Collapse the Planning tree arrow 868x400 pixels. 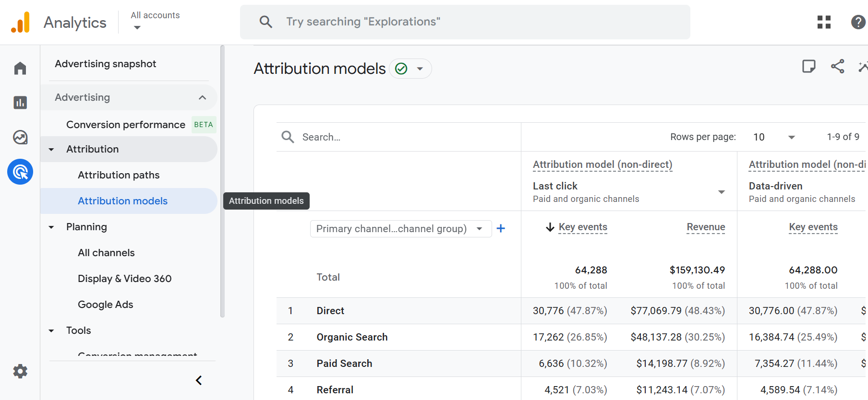pos(51,227)
